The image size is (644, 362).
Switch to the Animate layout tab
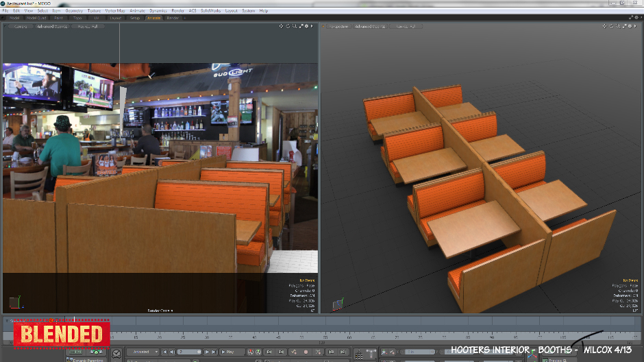click(154, 18)
